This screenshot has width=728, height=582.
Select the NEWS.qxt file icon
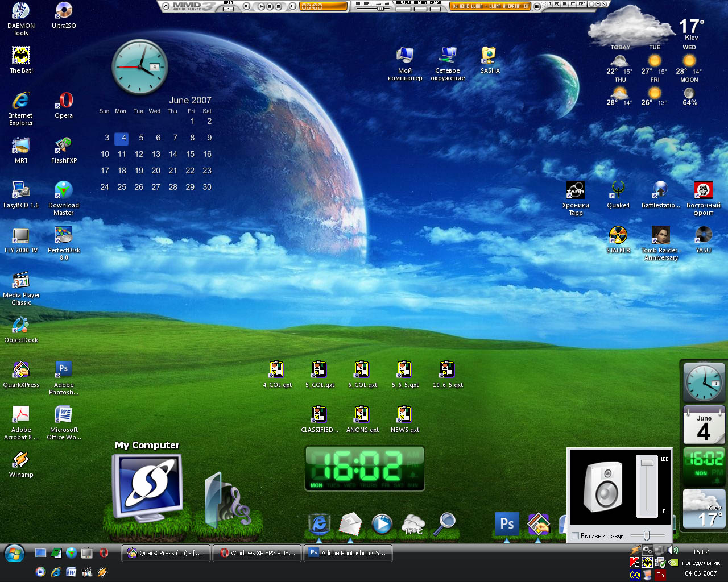pyautogui.click(x=404, y=419)
